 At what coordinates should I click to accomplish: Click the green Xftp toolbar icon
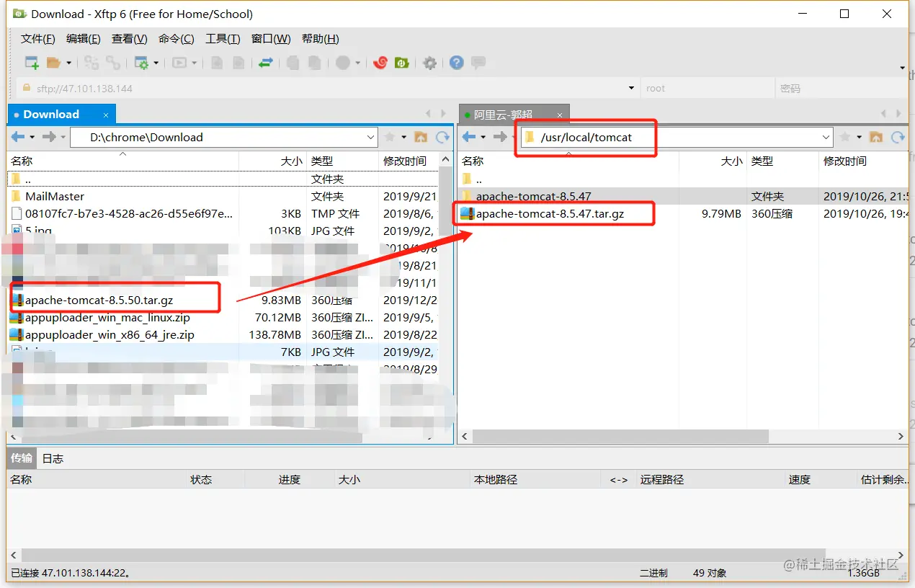click(402, 63)
